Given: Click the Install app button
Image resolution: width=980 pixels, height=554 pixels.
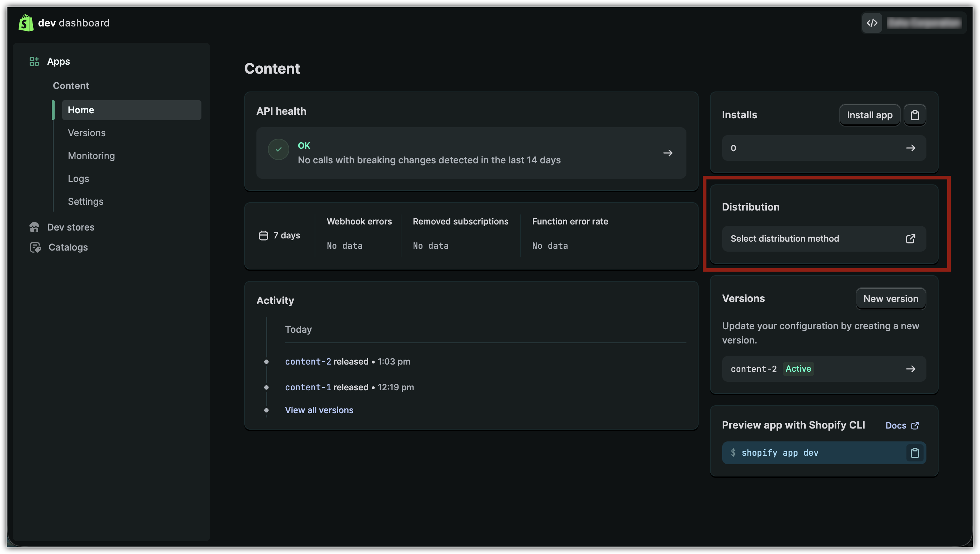Looking at the screenshot, I should click(869, 115).
